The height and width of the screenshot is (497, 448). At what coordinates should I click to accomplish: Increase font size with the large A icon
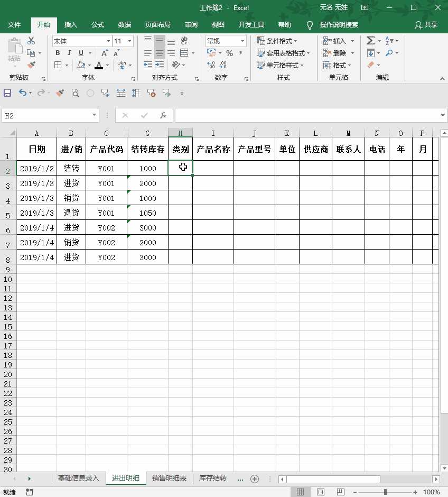click(x=104, y=53)
